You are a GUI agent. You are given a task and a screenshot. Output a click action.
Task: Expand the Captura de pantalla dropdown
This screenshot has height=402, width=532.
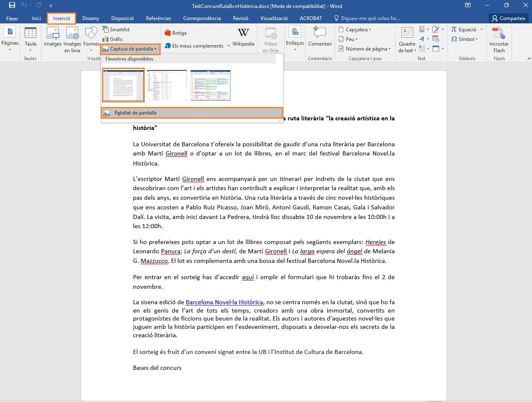click(130, 49)
